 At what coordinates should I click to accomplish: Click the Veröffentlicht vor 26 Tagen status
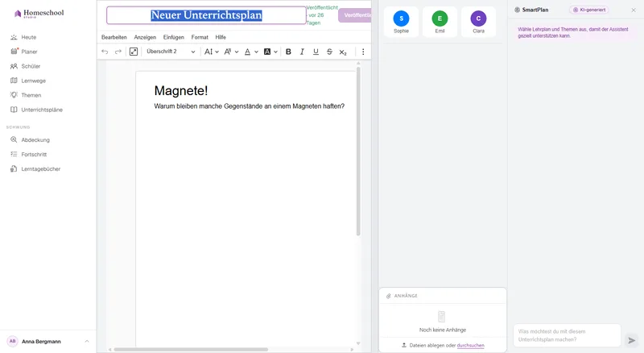[322, 15]
